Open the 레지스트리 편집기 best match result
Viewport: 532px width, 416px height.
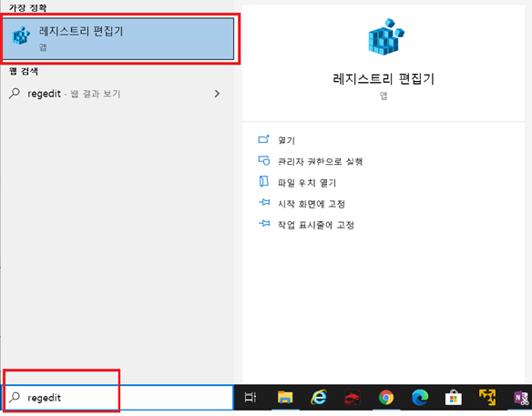[x=118, y=38]
